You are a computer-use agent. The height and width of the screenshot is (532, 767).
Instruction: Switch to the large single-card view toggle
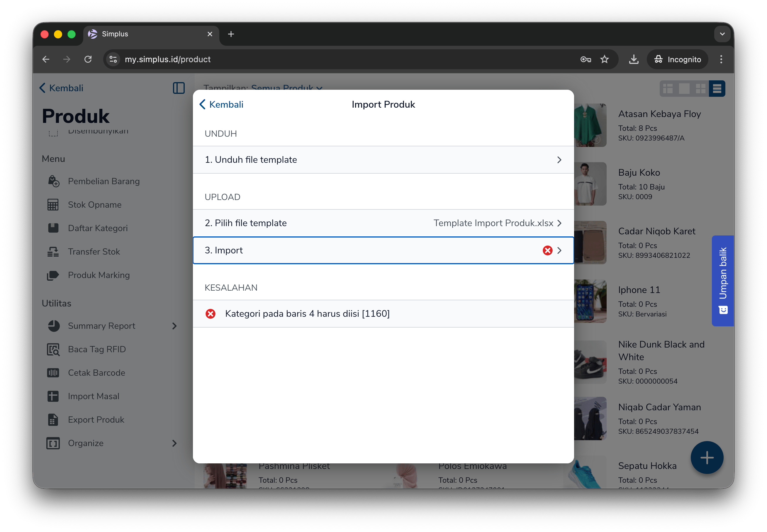[684, 89]
